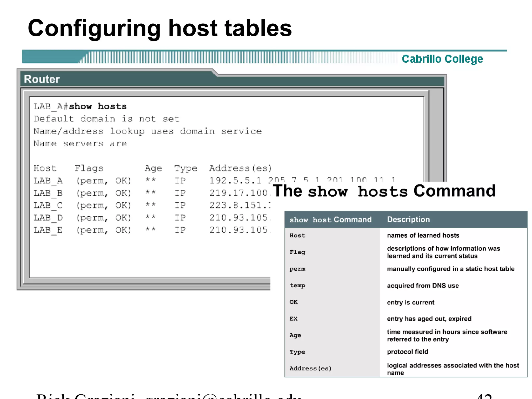
Task: Click 'show host Command' table header
Action: pos(330,220)
